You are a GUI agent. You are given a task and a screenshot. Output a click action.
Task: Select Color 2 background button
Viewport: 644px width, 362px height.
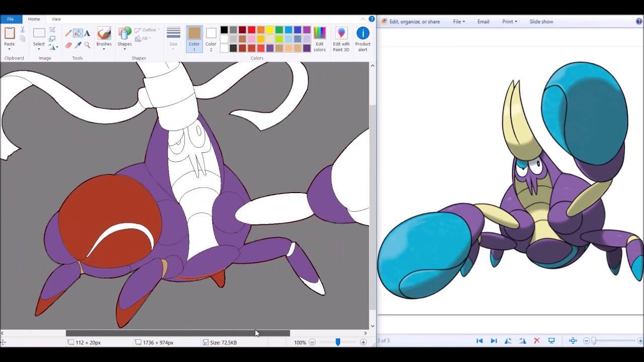pos(211,39)
